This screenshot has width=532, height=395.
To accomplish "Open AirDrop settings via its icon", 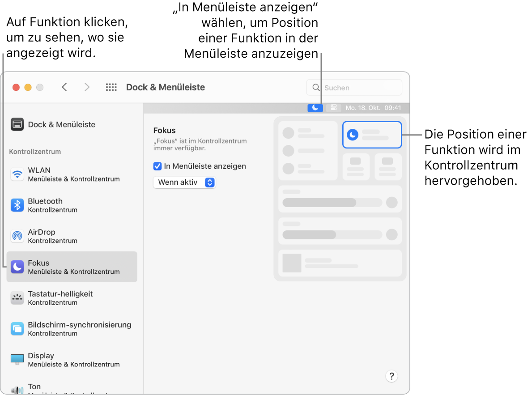I will [17, 235].
